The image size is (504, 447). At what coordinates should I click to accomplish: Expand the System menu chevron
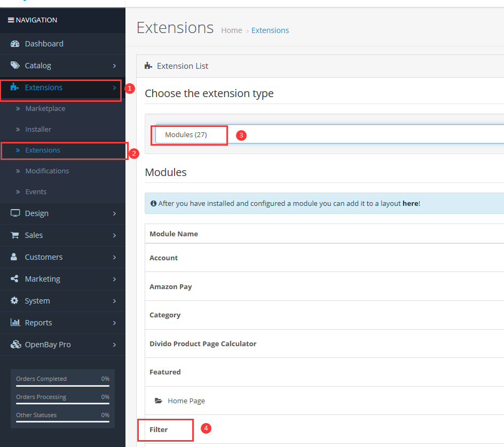tap(114, 301)
